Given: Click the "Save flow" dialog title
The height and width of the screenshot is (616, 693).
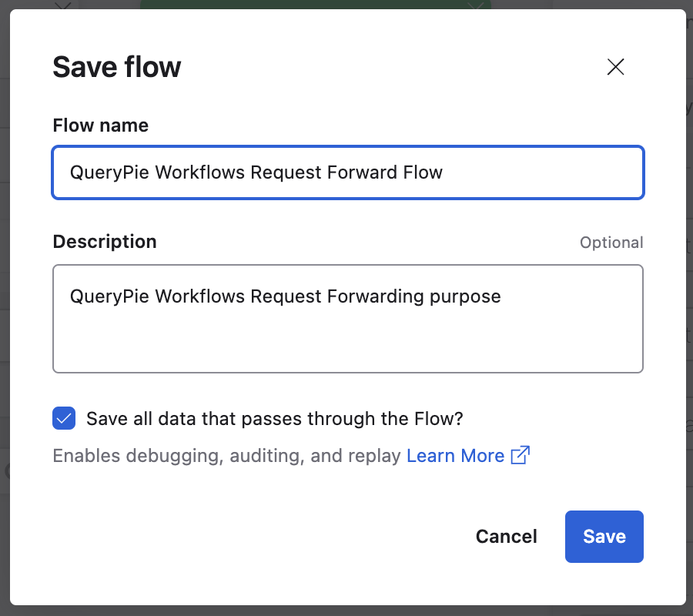Looking at the screenshot, I should coord(116,68).
